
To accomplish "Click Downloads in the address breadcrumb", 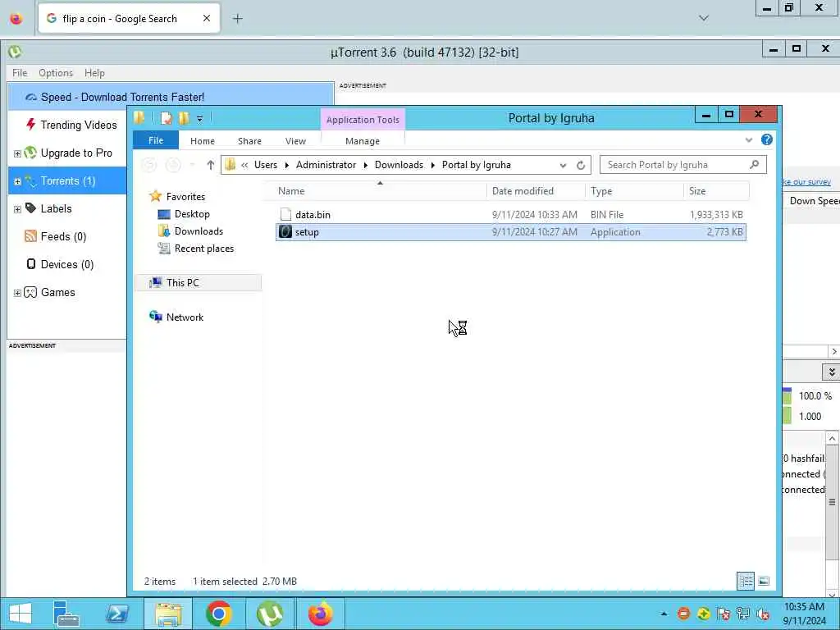I will tap(399, 165).
